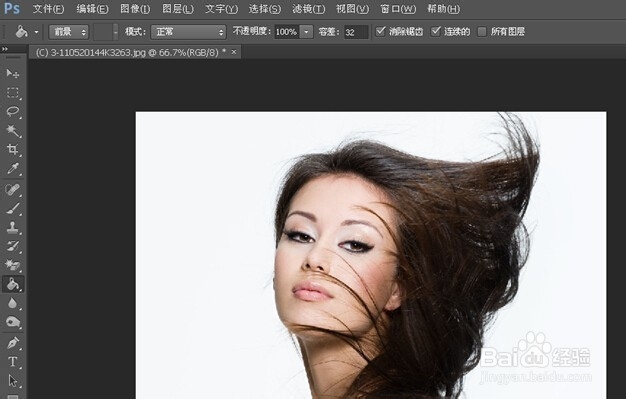Select the Magic Wand tool
Screen dimensions: 626x399
coord(13,131)
